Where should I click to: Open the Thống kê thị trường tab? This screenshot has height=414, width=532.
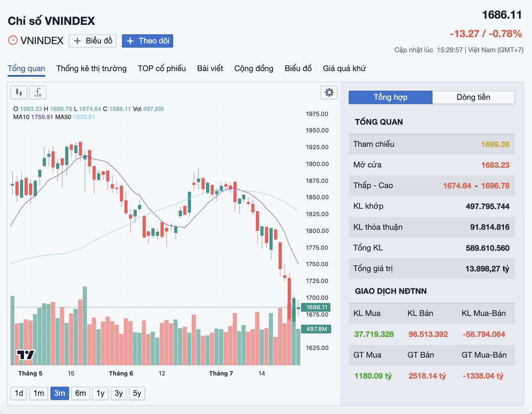pos(91,68)
